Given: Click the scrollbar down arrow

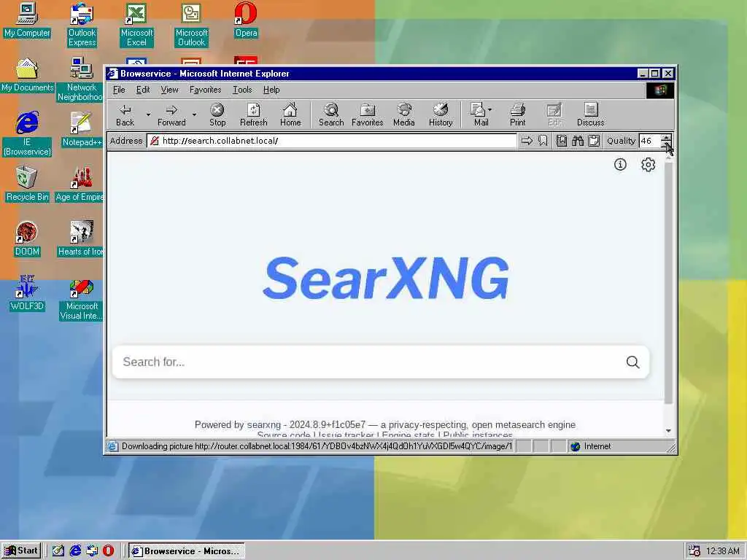Looking at the screenshot, I should 668,431.
